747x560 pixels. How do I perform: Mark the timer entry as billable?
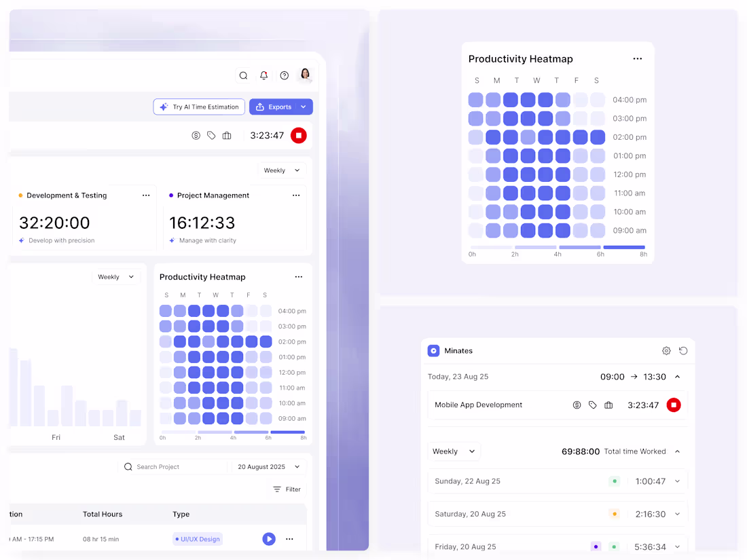[x=196, y=135]
